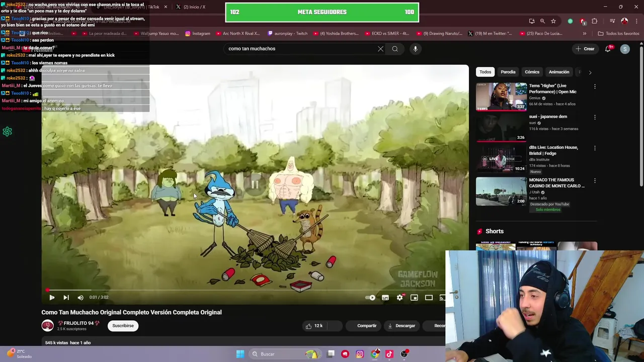Open the ECKO vs SIMER bookmark
This screenshot has width=644, height=362.
[386, 34]
